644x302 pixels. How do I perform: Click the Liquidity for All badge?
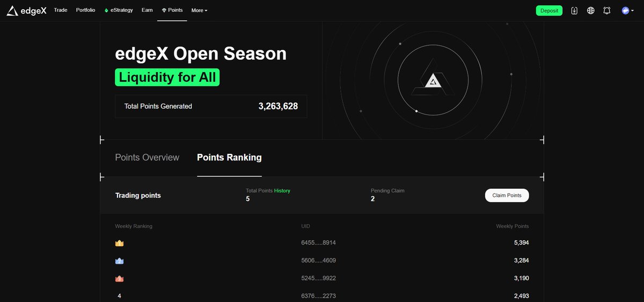(167, 77)
